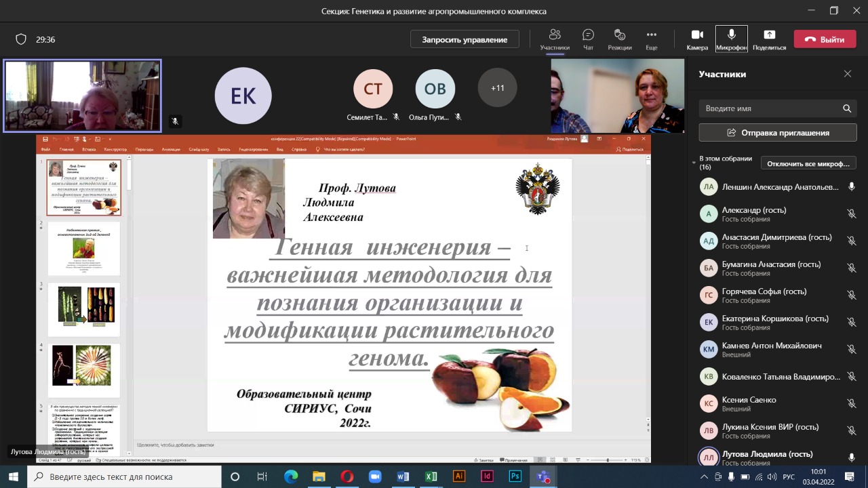Open Zoom from the taskbar
868x488 pixels.
pyautogui.click(x=375, y=476)
